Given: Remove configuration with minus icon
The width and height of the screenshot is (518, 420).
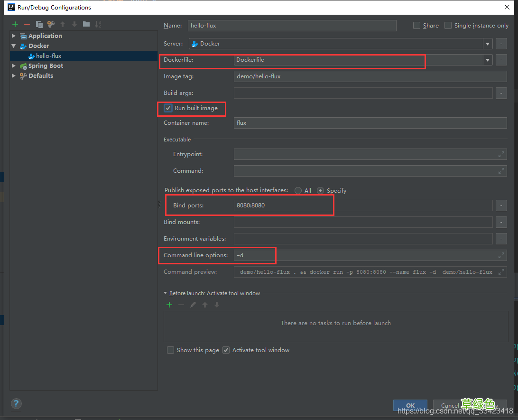Looking at the screenshot, I should (x=27, y=24).
